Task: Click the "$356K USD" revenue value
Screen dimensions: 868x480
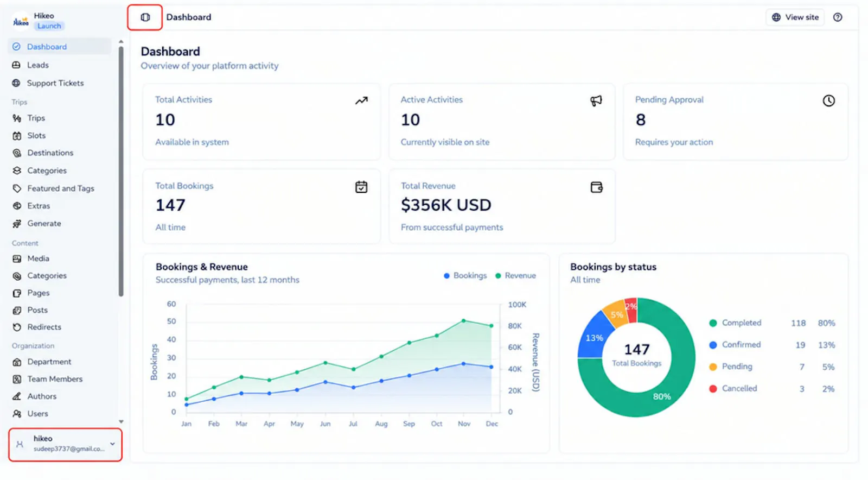Action: click(446, 205)
